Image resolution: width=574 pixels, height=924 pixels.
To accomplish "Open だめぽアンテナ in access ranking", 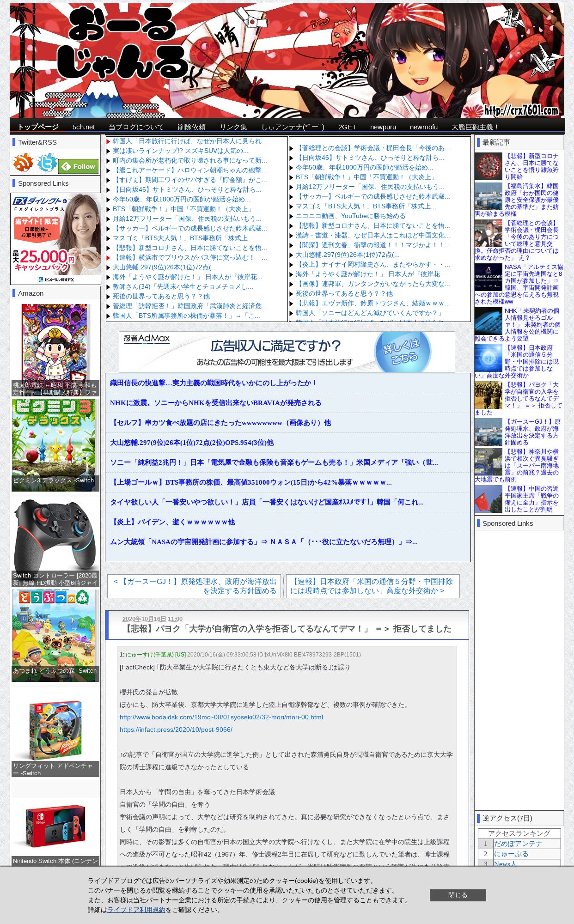I will pyautogui.click(x=518, y=844).
